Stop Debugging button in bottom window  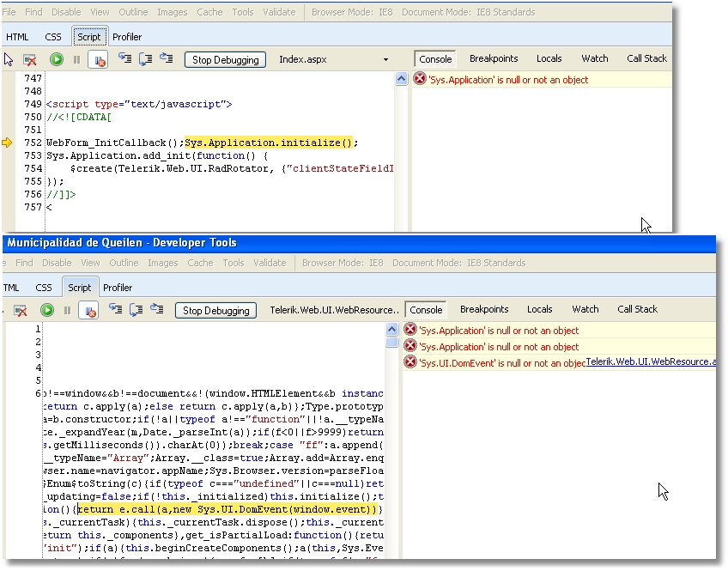(215, 311)
